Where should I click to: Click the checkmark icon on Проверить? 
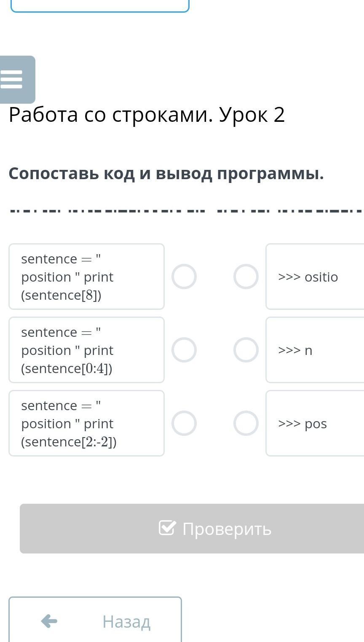pyautogui.click(x=167, y=528)
